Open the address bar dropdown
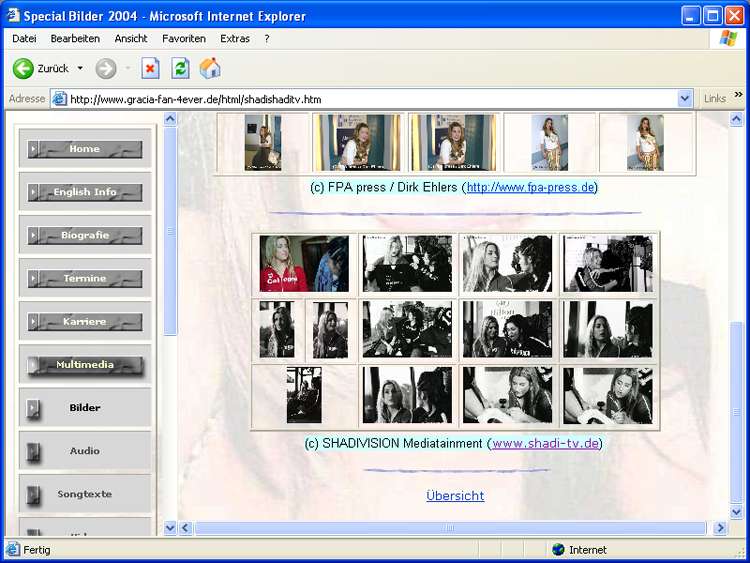 tap(684, 99)
